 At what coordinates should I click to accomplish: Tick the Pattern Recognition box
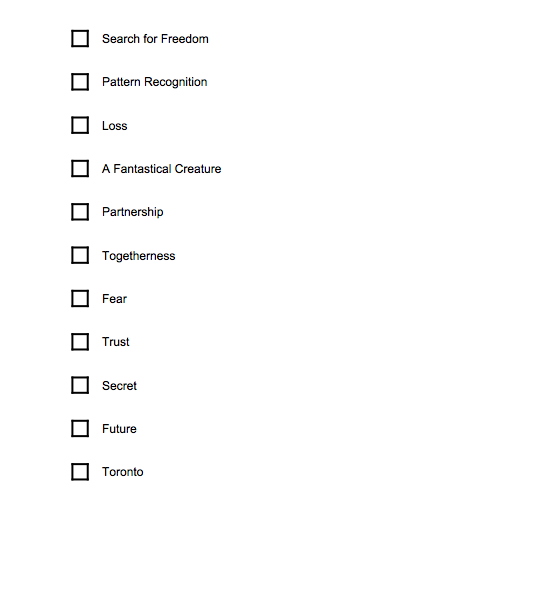point(80,82)
